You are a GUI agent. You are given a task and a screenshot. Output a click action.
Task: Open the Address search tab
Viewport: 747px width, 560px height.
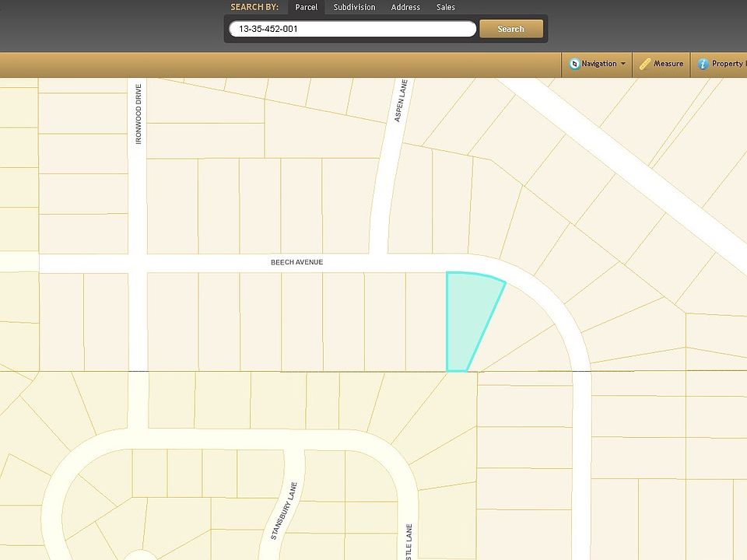click(x=405, y=7)
